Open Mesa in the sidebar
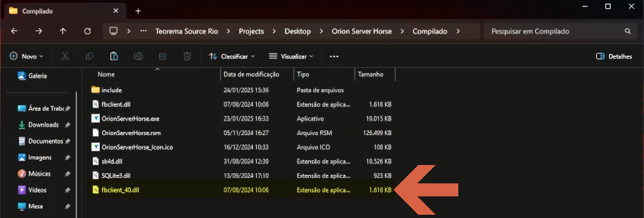Viewport: 644px width, 218px height. [x=30, y=206]
